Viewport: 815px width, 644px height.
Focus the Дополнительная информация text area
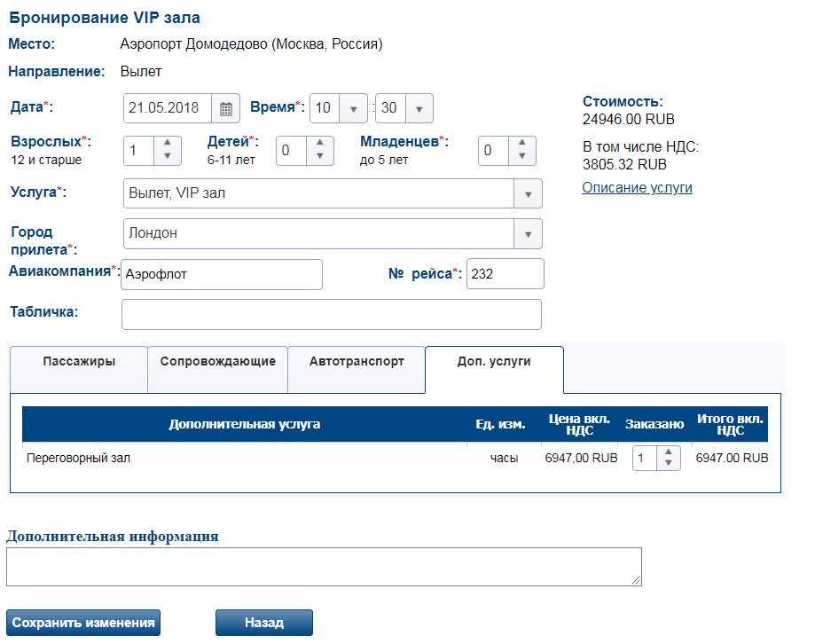(323, 566)
